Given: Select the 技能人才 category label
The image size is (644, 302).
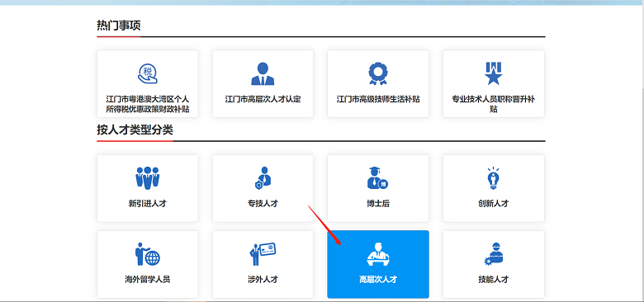Looking at the screenshot, I should (493, 280).
